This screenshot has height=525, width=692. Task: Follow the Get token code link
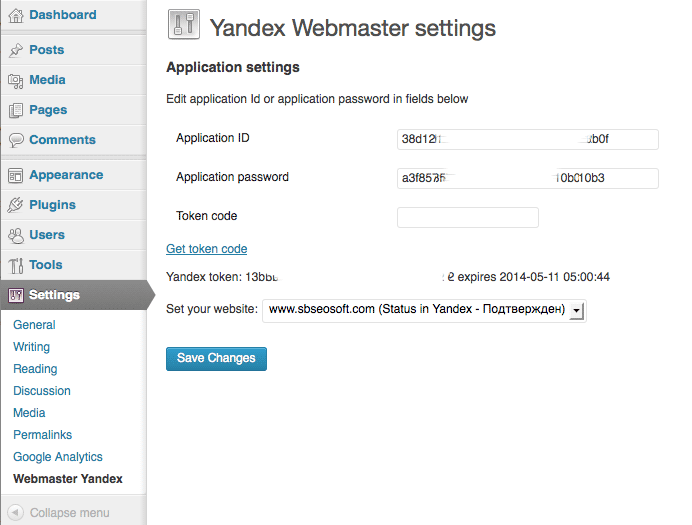click(x=206, y=249)
